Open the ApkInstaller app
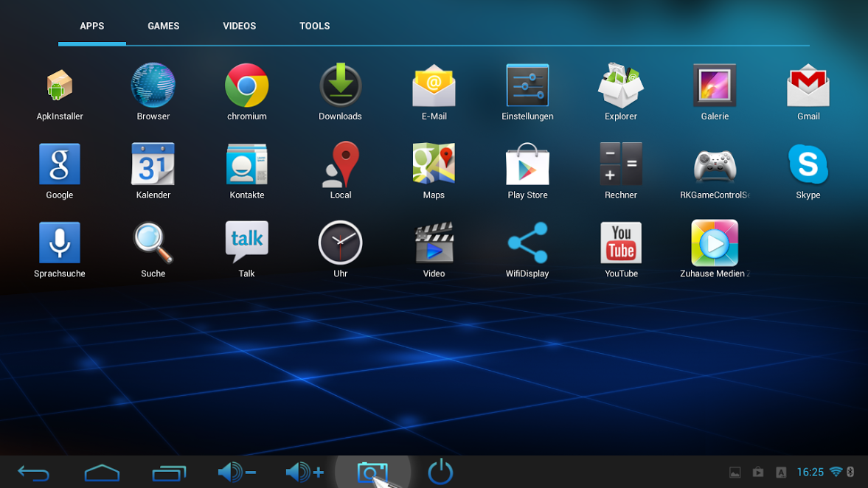The width and height of the screenshot is (868, 488). (x=60, y=86)
